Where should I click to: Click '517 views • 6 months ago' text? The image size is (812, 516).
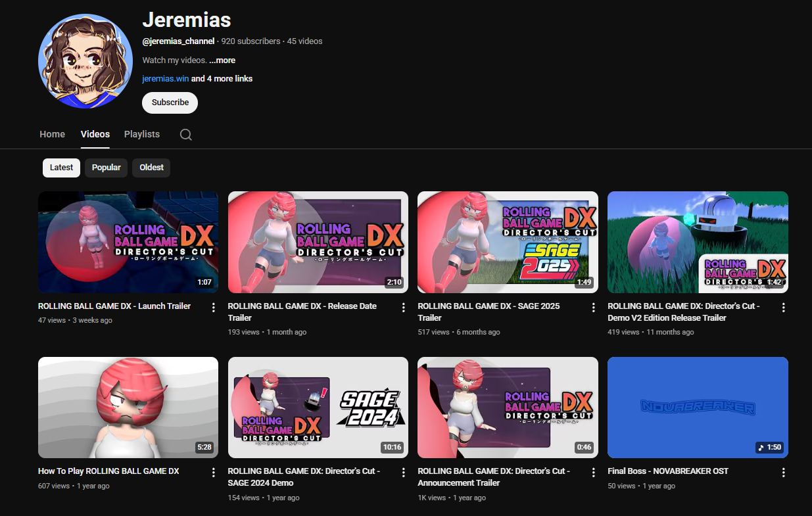[459, 332]
